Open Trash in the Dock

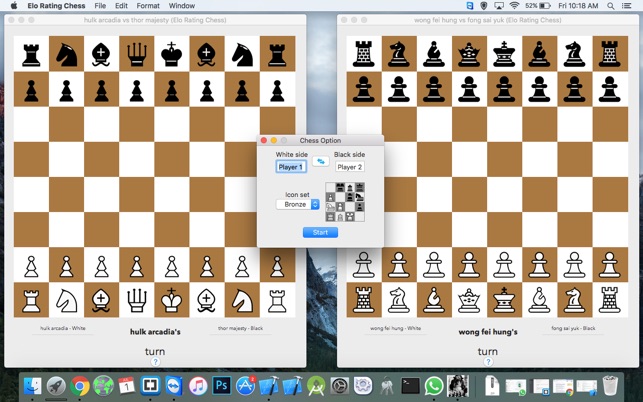[x=611, y=386]
